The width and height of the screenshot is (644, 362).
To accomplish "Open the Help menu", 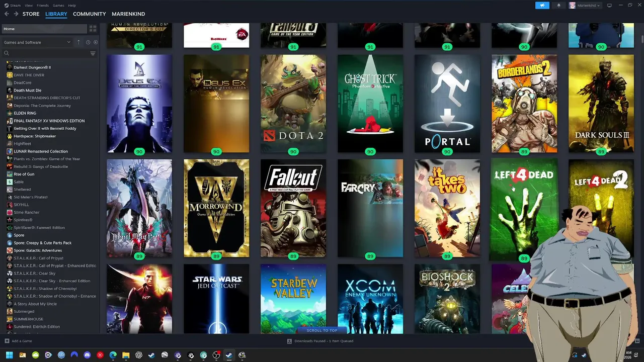I will [72, 5].
